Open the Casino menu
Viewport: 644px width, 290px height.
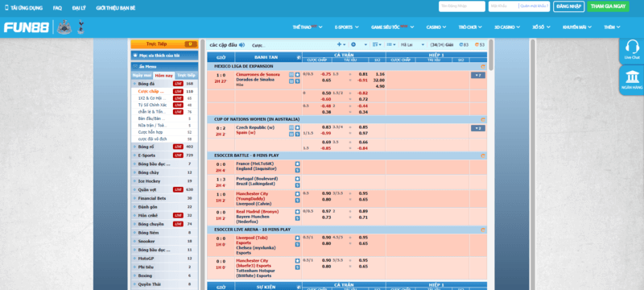[x=436, y=27]
